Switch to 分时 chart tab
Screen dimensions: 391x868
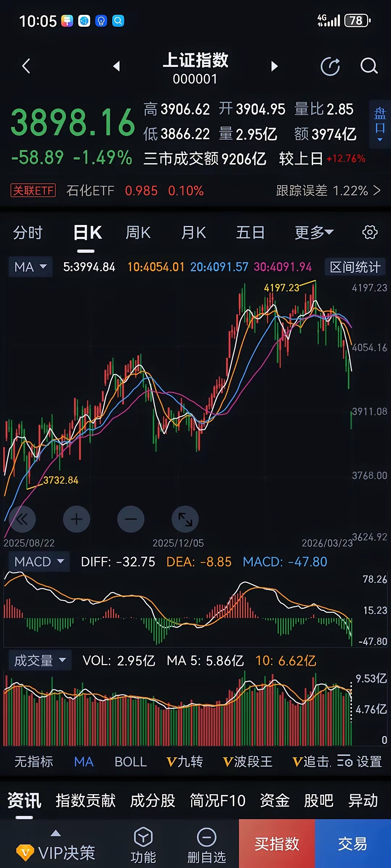pos(28,232)
